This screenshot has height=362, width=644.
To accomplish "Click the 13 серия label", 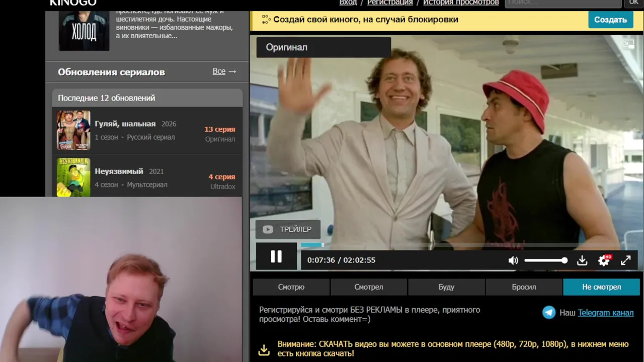I will pyautogui.click(x=220, y=129).
